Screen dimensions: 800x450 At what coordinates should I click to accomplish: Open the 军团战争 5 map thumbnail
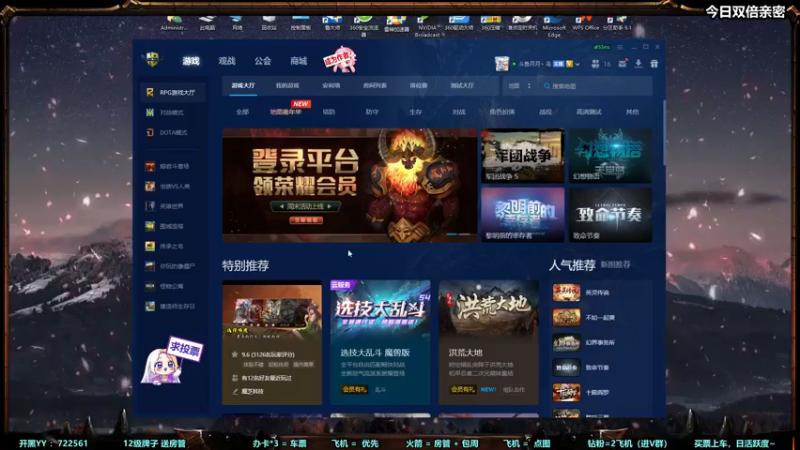click(x=522, y=156)
